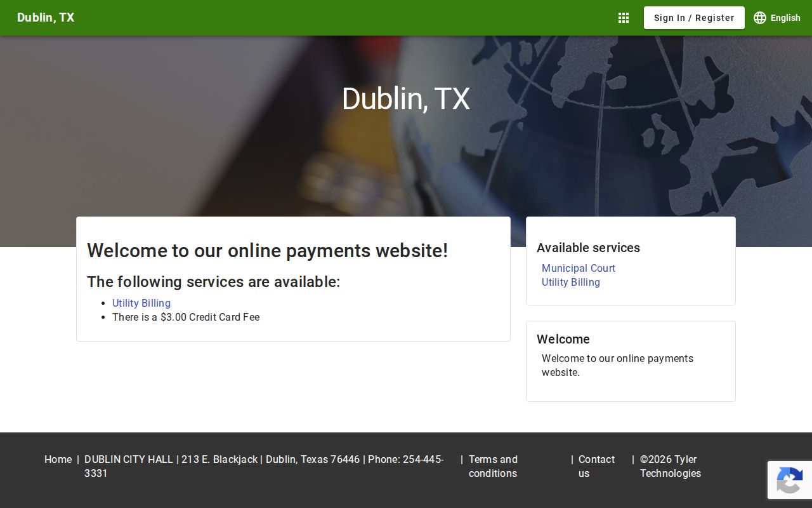Click the ©2026 Tyler Technologies text

[x=671, y=467]
